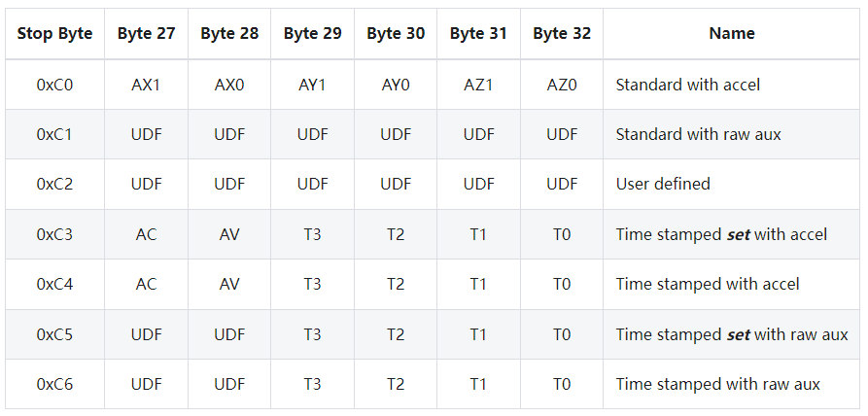The image size is (868, 416).
Task: Click the AX1 cell under Byte 27
Action: click(146, 85)
